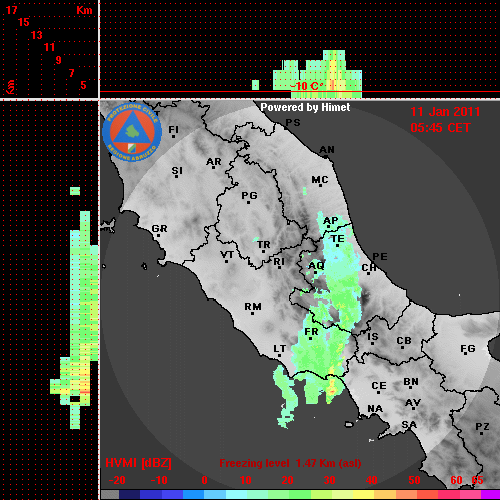
Task: Click the '30' value on the dBZ scale
Action: point(329,480)
